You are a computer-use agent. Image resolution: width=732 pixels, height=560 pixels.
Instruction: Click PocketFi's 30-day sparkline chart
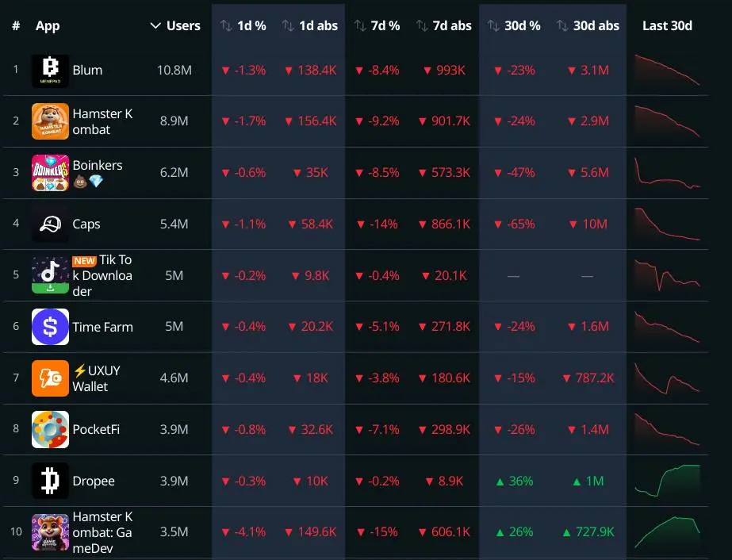[667, 429]
